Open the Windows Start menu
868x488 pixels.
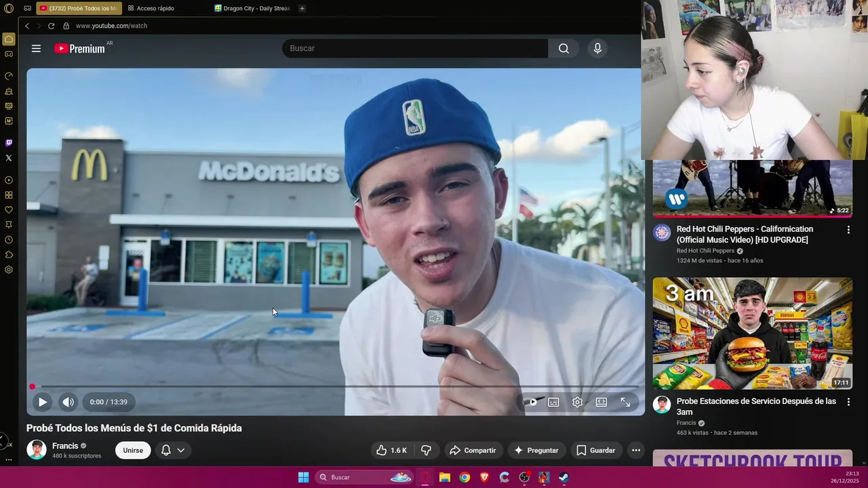[x=303, y=477]
